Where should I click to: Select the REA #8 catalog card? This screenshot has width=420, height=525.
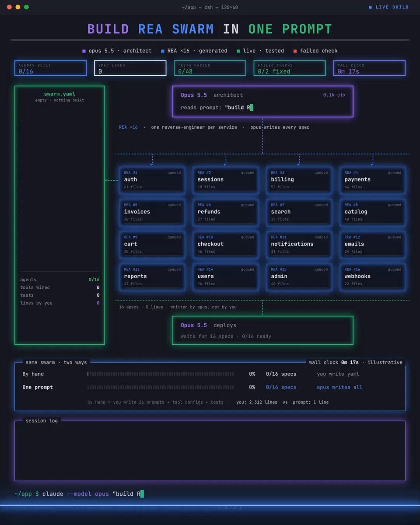[x=373, y=212]
